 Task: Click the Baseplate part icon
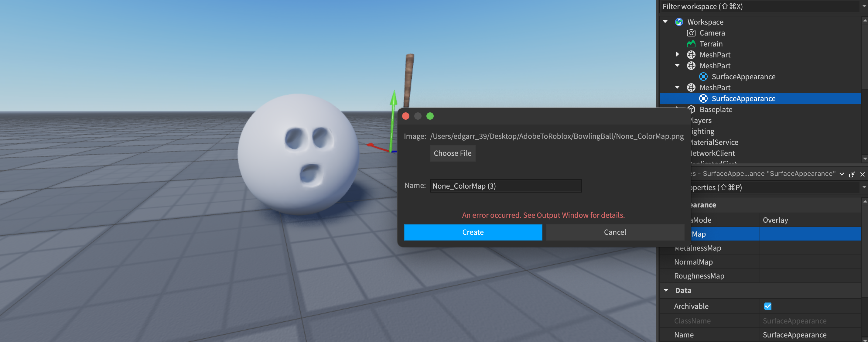tap(692, 109)
